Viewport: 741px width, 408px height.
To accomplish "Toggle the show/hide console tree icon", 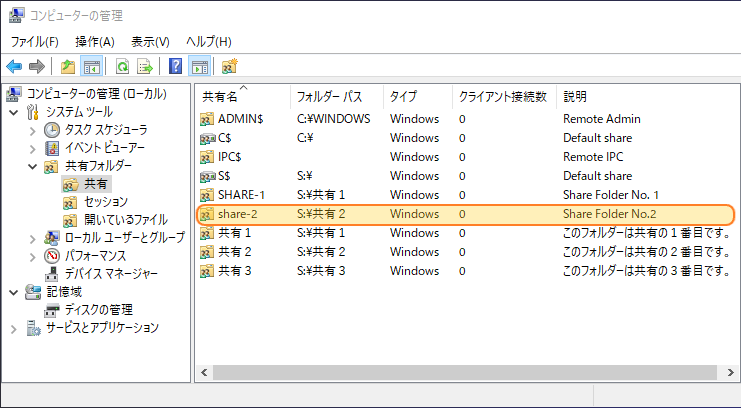I will click(91, 67).
